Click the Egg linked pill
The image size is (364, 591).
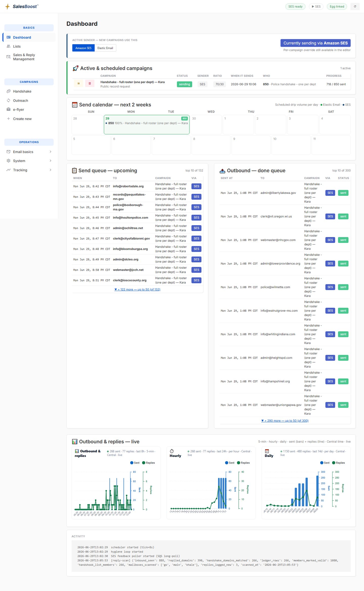tap(337, 7)
